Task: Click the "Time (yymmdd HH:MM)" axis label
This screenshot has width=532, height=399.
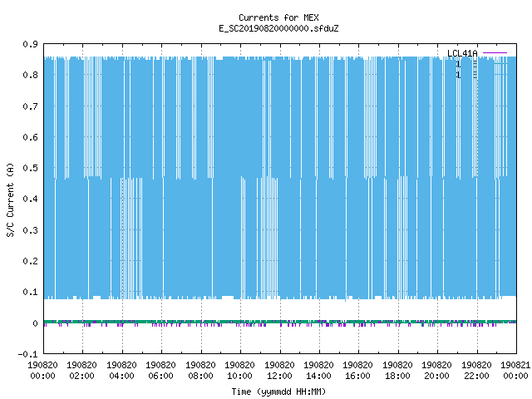Action: tap(278, 392)
